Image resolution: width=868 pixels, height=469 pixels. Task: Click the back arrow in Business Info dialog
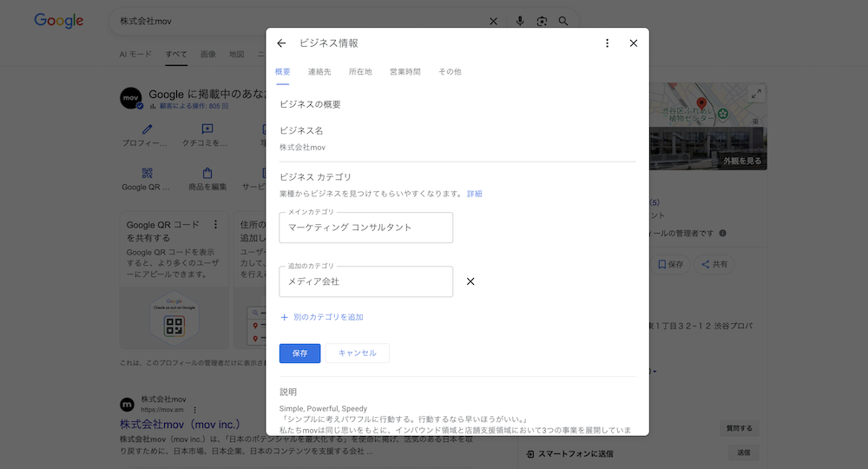(x=281, y=43)
